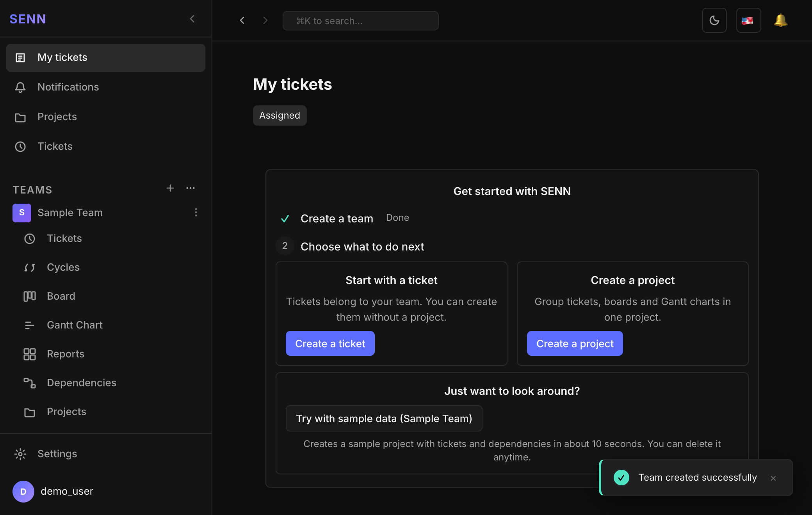The height and width of the screenshot is (515, 812).
Task: Open the Cycles icon under Sample Team
Action: [30, 267]
